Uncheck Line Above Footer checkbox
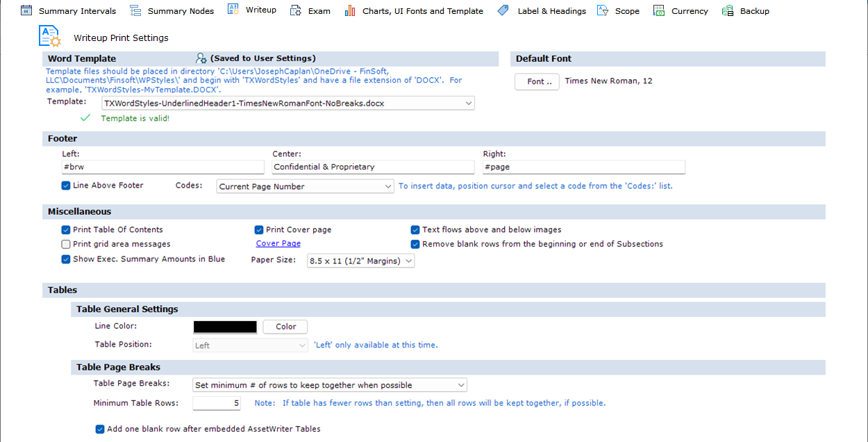The height and width of the screenshot is (442, 868). click(x=66, y=186)
